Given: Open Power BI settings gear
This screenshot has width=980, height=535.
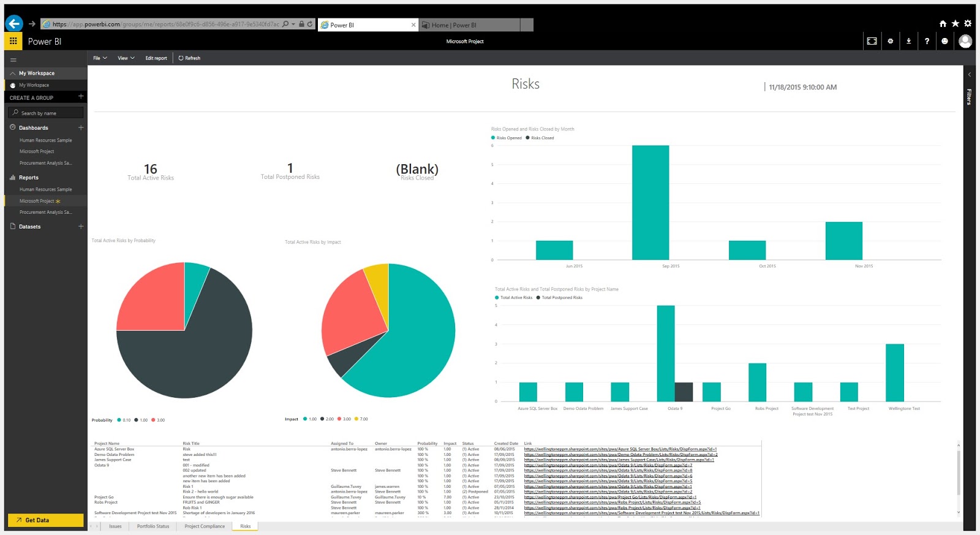Looking at the screenshot, I should [x=891, y=41].
